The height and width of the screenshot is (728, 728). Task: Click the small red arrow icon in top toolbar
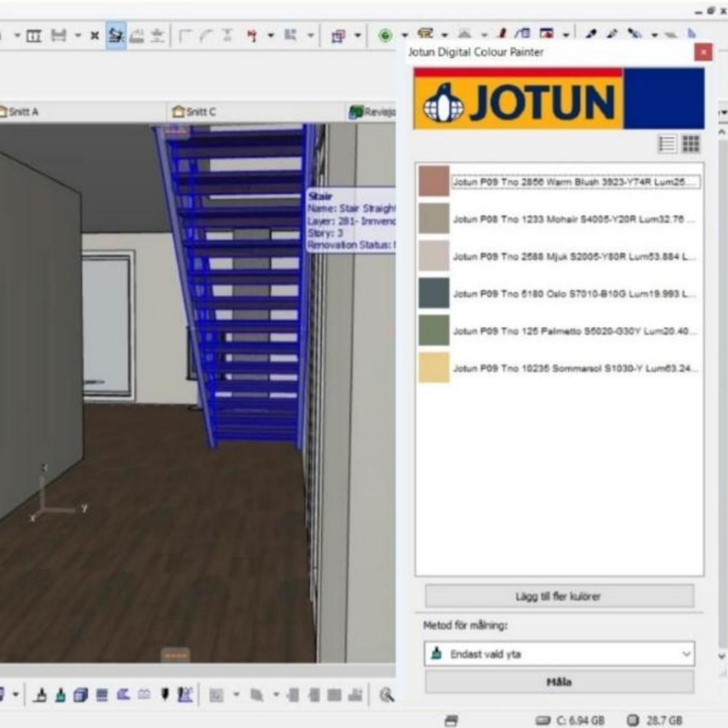tap(251, 36)
